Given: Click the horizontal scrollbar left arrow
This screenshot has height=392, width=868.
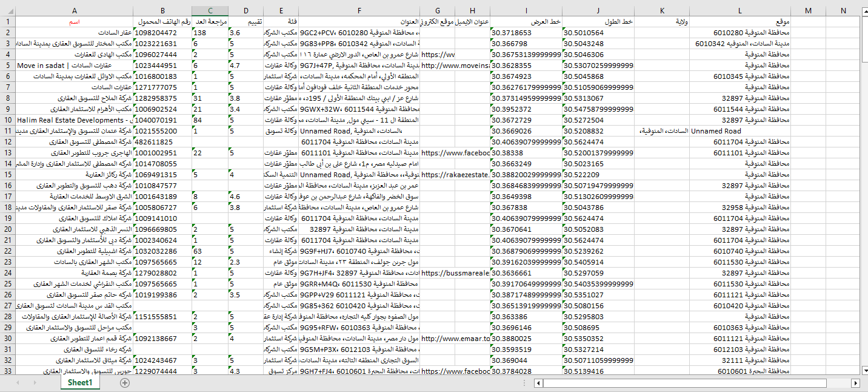Looking at the screenshot, I should tap(538, 384).
